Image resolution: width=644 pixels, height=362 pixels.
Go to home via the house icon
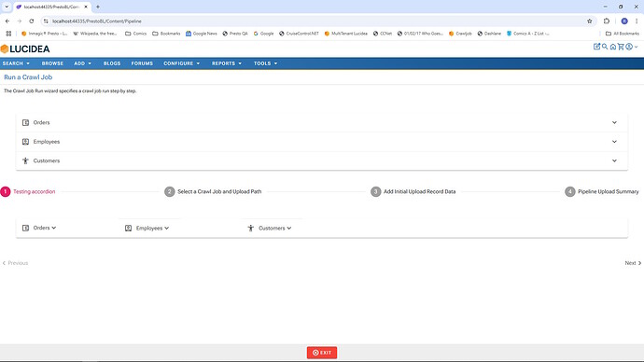613,47
